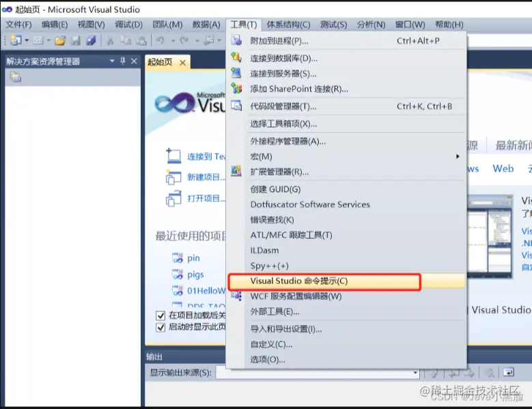Toggle close page after project load checkbox
This screenshot has height=409, width=532.
coord(160,315)
